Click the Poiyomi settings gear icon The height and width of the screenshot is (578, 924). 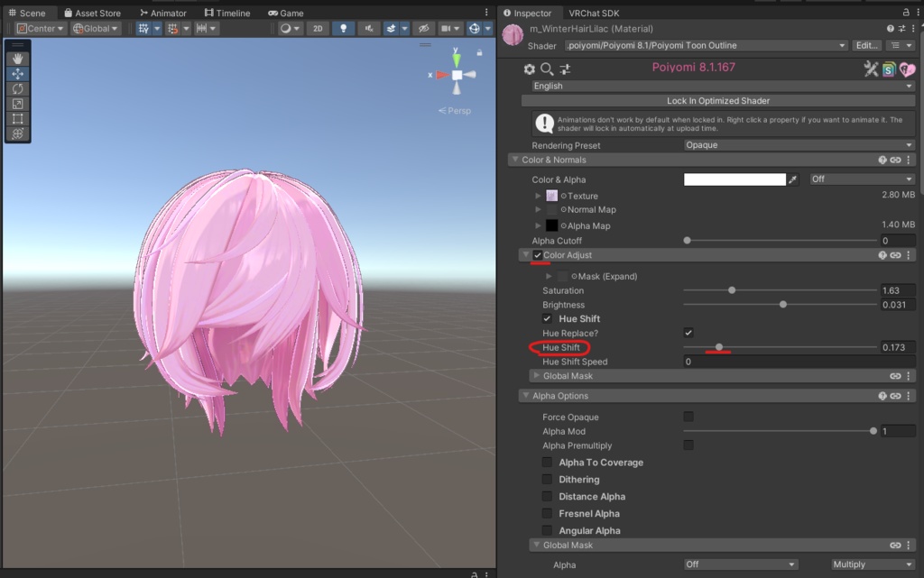point(529,69)
